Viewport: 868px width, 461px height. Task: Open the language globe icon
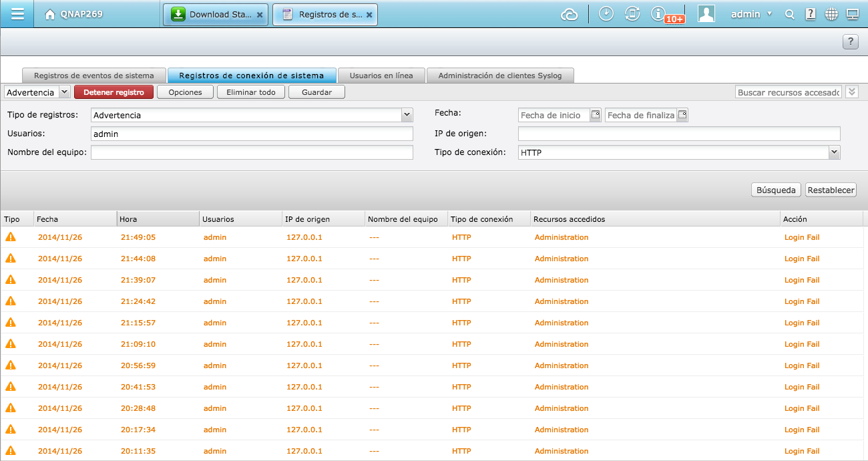pos(831,14)
